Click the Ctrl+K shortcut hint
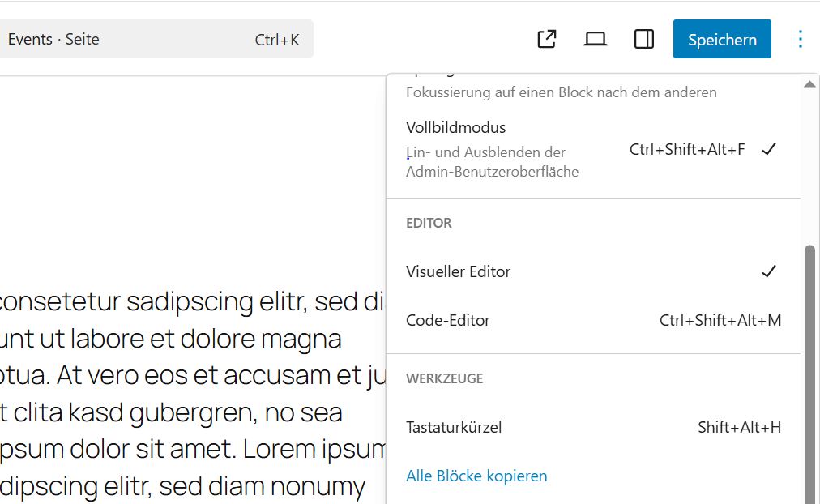Viewport: 820px width, 504px height. 277,39
